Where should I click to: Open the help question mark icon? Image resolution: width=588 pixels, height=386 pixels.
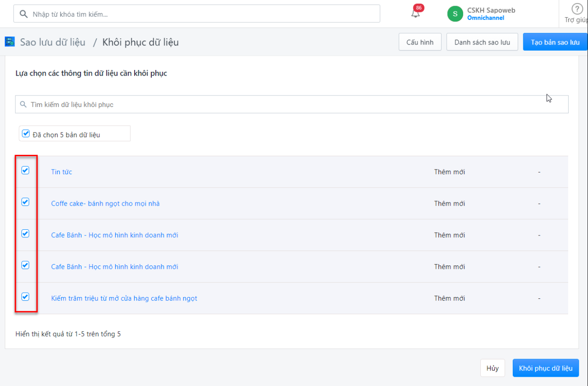[x=577, y=9]
